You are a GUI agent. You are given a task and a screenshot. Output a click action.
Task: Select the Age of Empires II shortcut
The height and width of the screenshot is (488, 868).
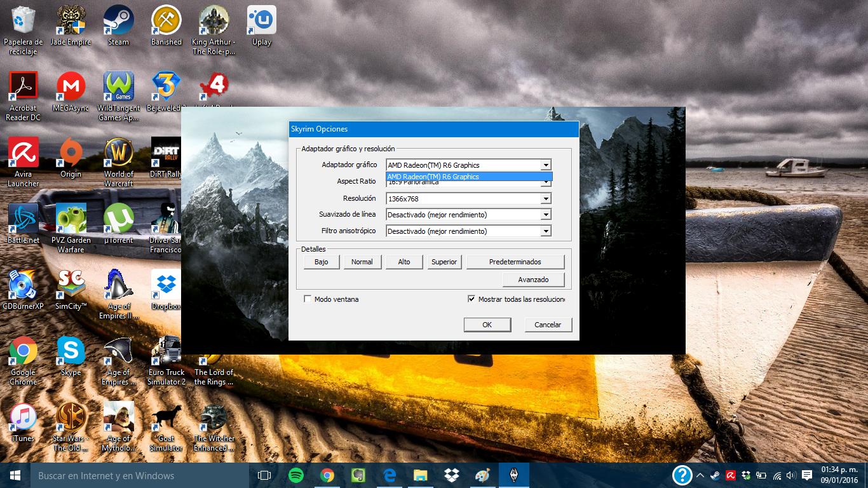click(x=118, y=294)
